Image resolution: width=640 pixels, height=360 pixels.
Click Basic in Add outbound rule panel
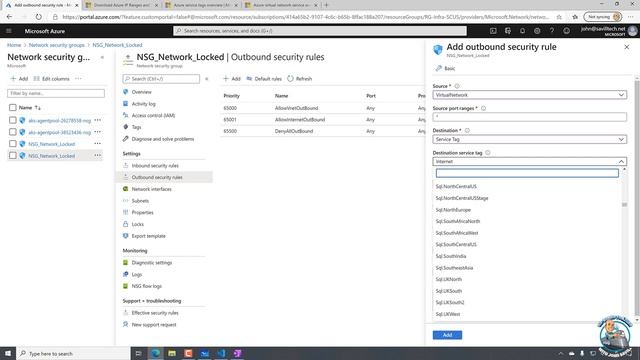click(x=445, y=69)
